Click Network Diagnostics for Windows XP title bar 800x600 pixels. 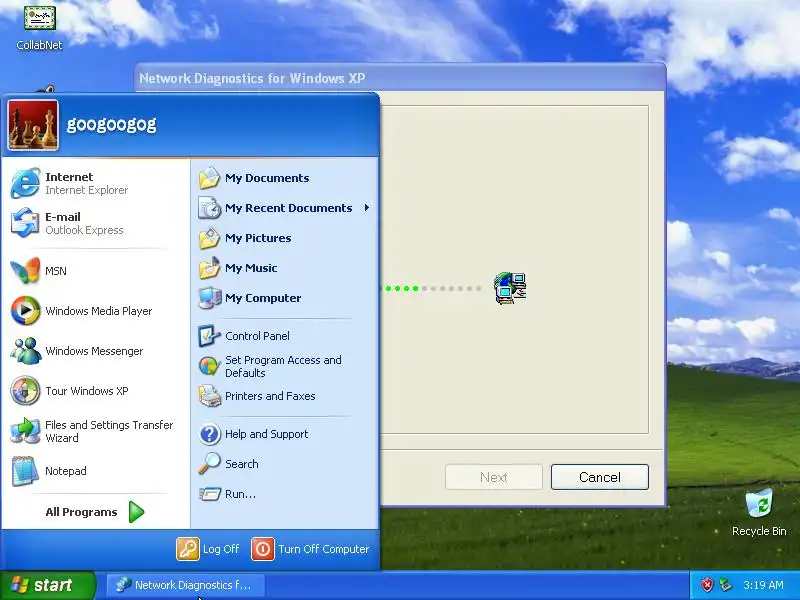click(401, 78)
